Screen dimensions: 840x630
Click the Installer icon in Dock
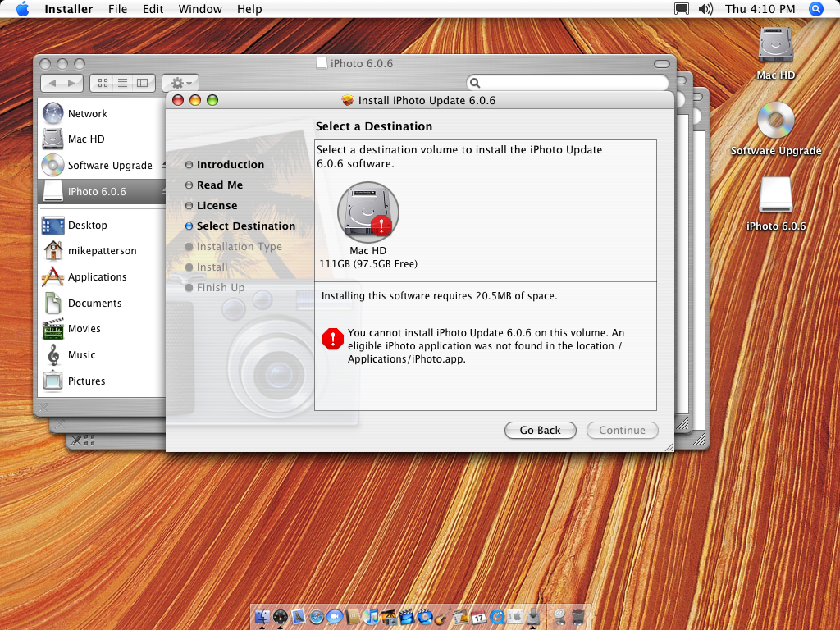click(x=533, y=617)
